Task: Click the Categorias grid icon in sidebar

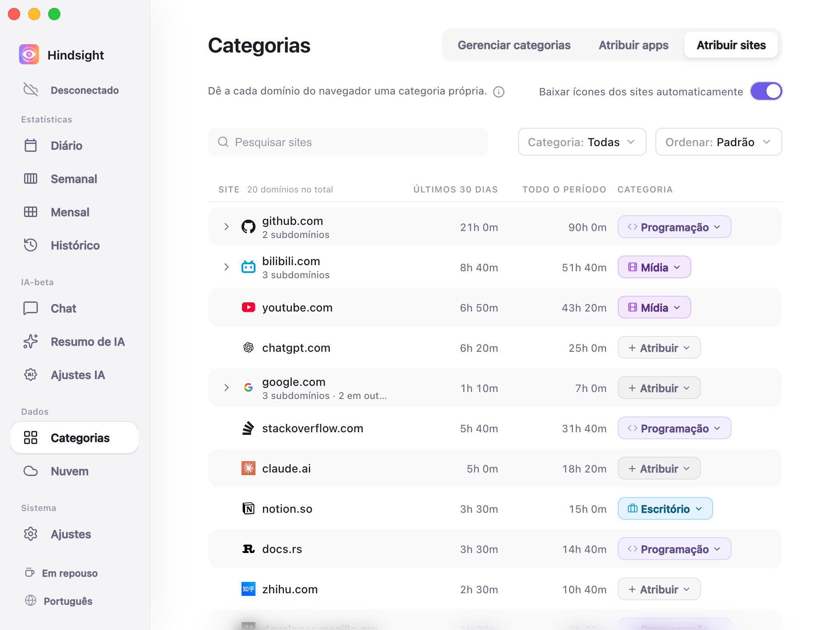Action: coord(31,437)
